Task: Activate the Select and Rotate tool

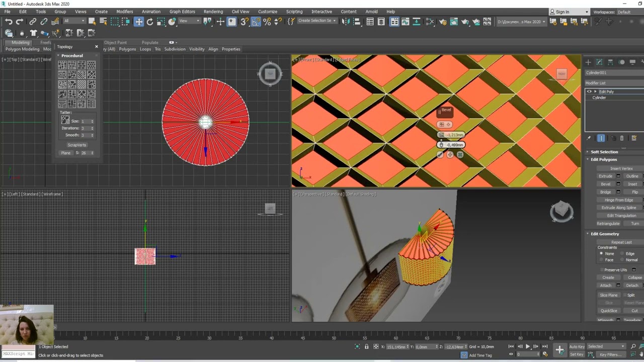Action: (x=150, y=21)
